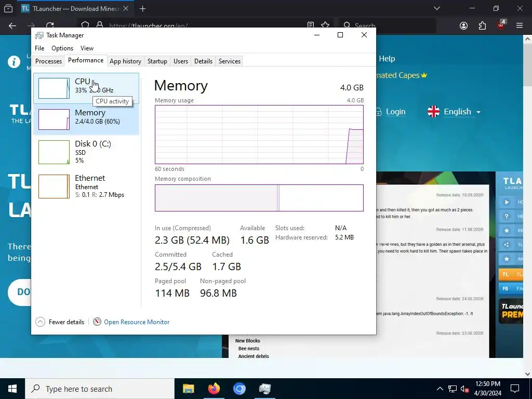Click the TLauncher sidebar play icon

pyautogui.click(x=506, y=202)
